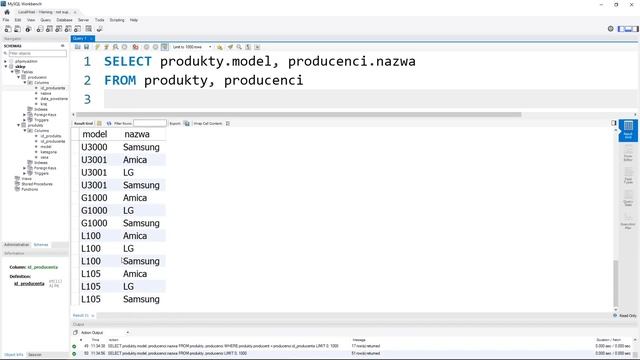The image size is (640, 360).
Task: Execute the statement under the cursor
Action: 106,47
